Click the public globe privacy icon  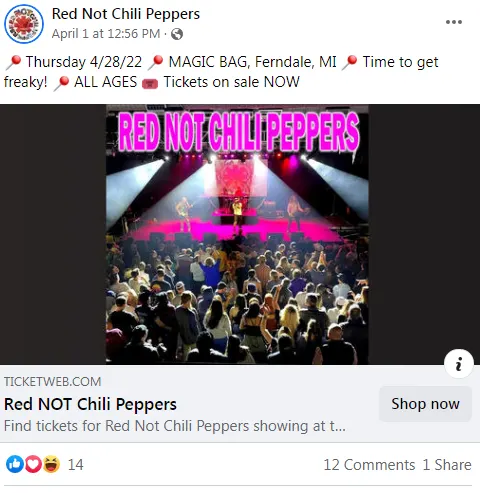click(x=177, y=34)
